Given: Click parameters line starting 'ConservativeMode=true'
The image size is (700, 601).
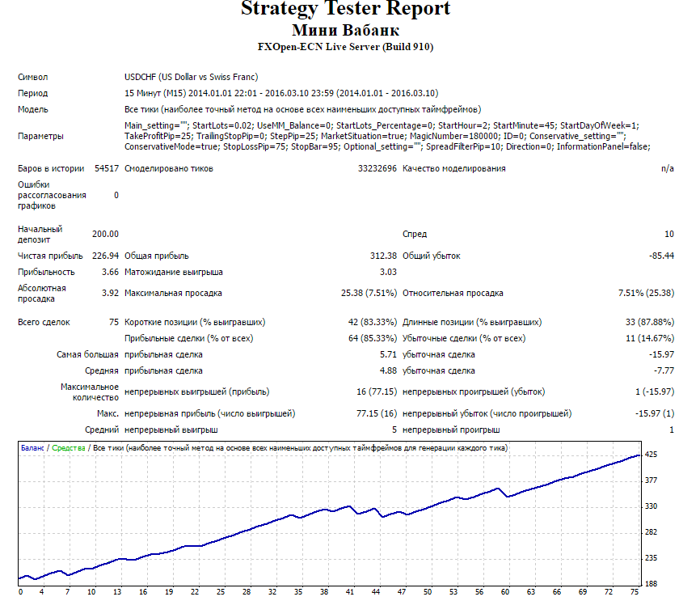Looking at the screenshot, I should coord(387,146).
